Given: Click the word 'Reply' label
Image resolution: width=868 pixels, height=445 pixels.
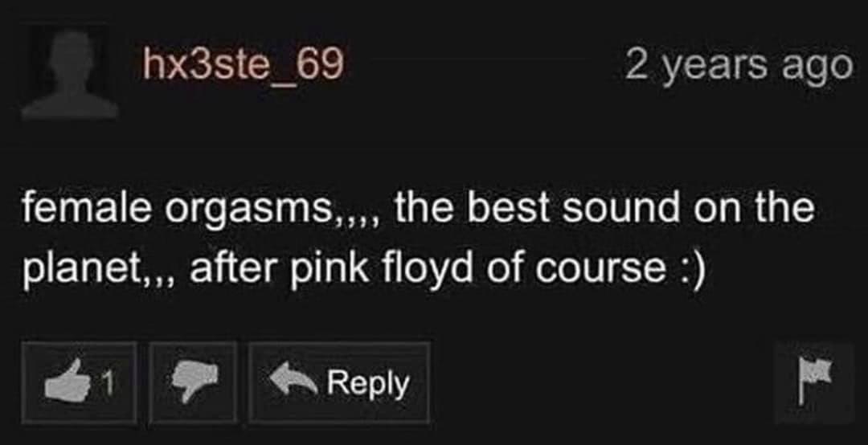Looking at the screenshot, I should 368,384.
